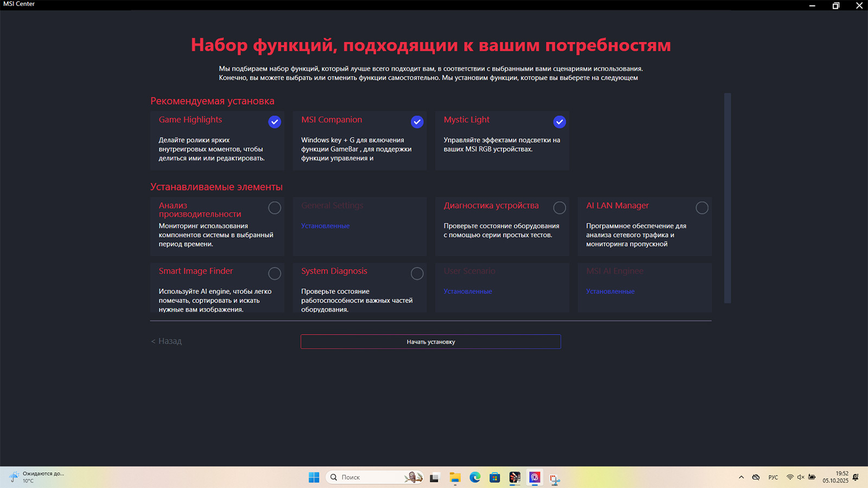Go back with the Назад link
The height and width of the screenshot is (488, 868).
[x=167, y=341]
